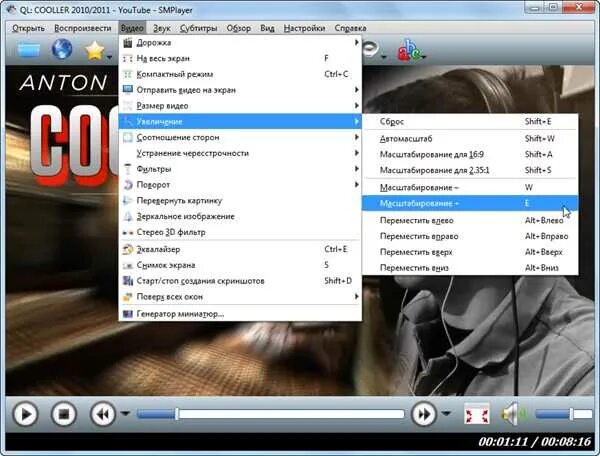This screenshot has height=456, width=600.
Task: Click the 00:01:11 / 00:08:16 time display
Action: (535, 442)
